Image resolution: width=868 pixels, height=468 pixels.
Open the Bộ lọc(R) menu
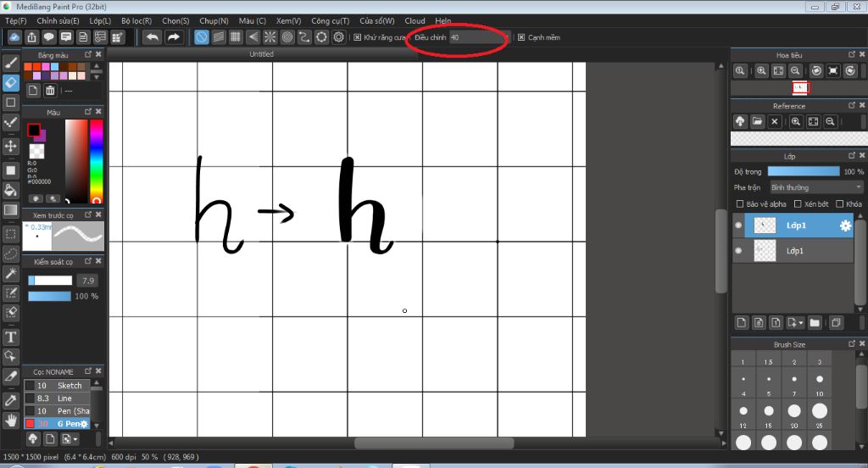tap(136, 21)
